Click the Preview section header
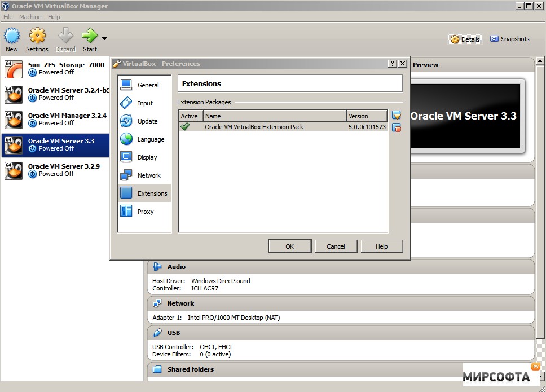 click(x=472, y=65)
